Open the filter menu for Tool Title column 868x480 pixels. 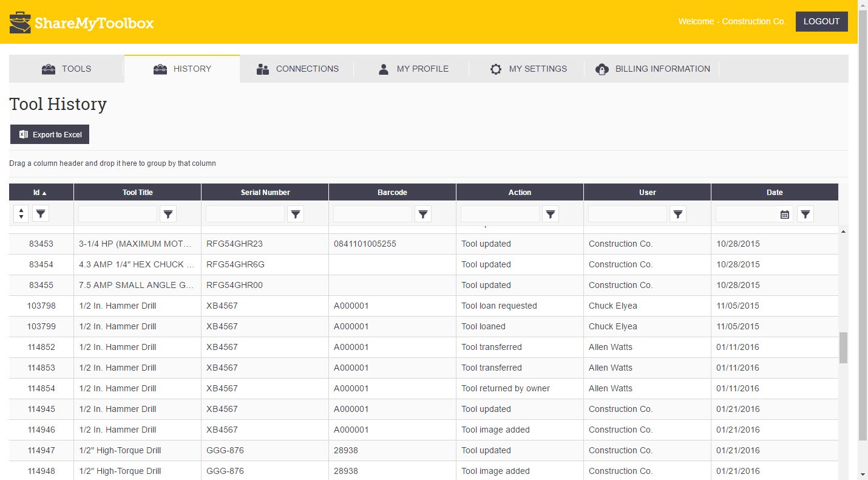(168, 214)
